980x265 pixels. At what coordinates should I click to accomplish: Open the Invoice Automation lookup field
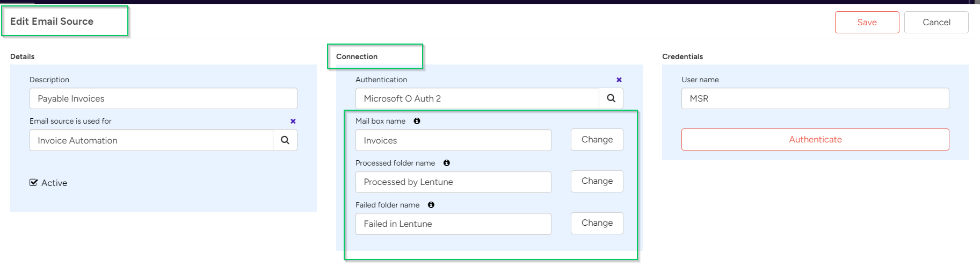coord(151,140)
